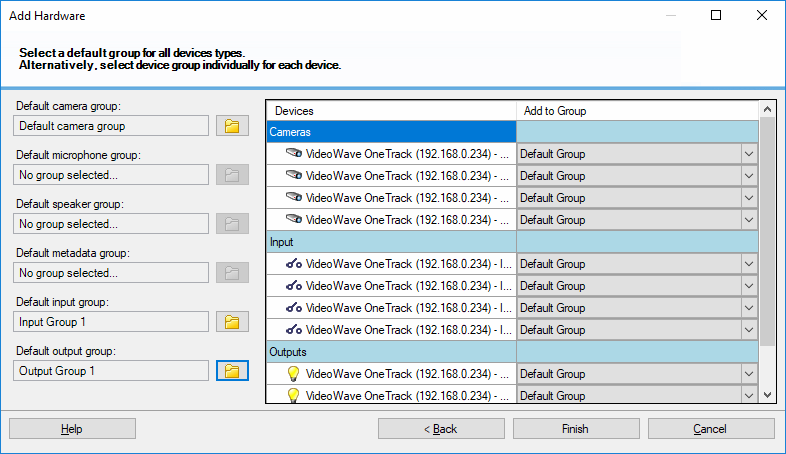Click the scroll up arrow of device list
The height and width of the screenshot is (454, 786).
(x=767, y=109)
